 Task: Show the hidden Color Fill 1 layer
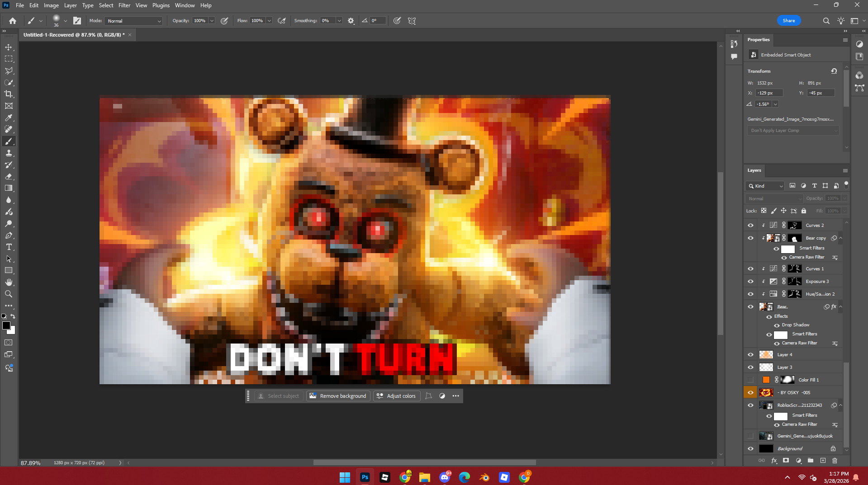pos(750,380)
